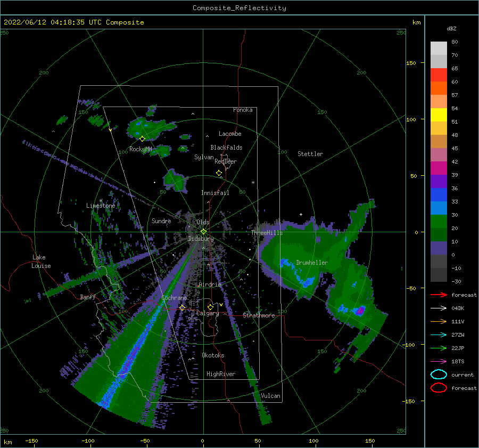This screenshot has height=448, width=479.
Task: Click the dBZ legend heading
Action: click(451, 28)
